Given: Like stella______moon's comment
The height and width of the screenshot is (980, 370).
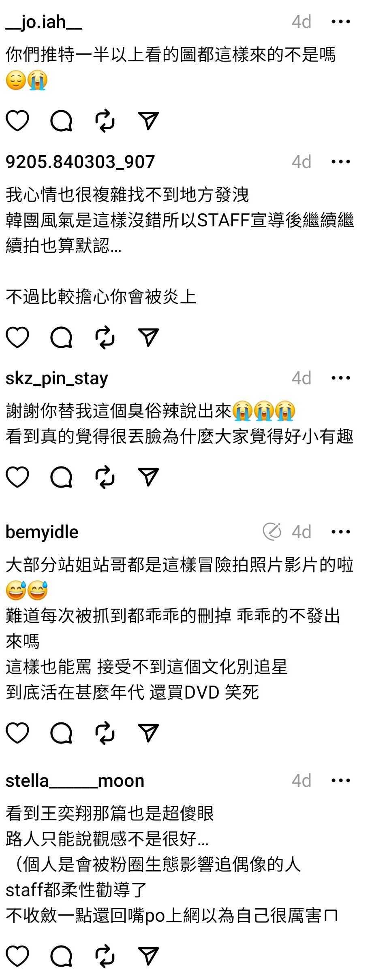Looking at the screenshot, I should tap(17, 956).
